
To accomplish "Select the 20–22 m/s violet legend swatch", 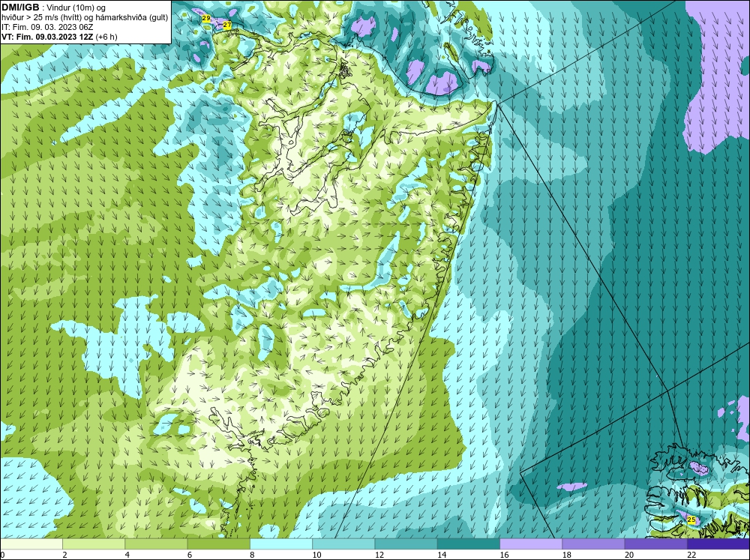I will tap(655, 544).
